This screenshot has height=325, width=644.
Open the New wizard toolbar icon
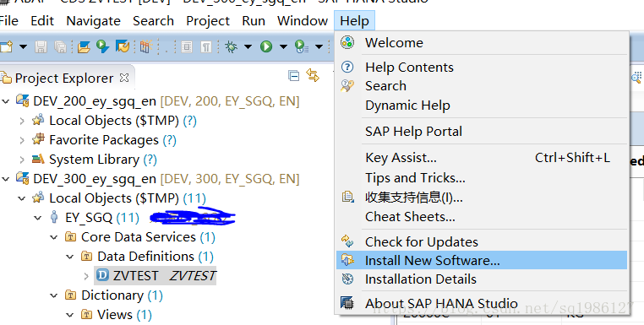pyautogui.click(x=6, y=47)
